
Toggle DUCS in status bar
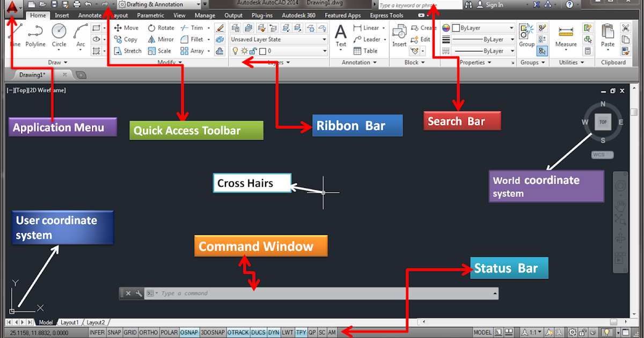(259, 333)
